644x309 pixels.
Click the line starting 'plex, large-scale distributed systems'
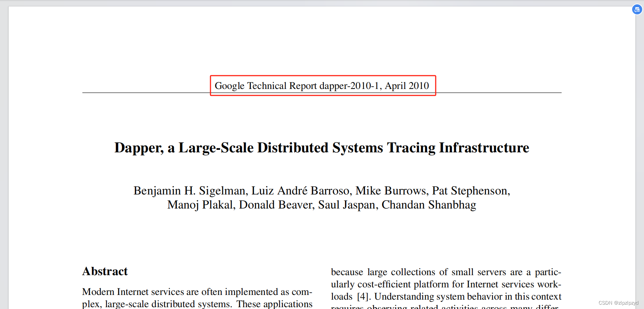[x=197, y=304]
